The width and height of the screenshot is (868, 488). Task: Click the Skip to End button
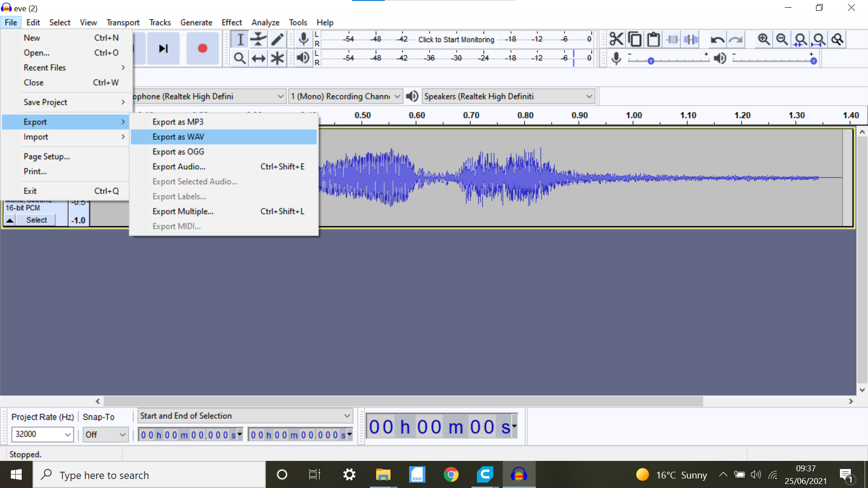pos(164,48)
